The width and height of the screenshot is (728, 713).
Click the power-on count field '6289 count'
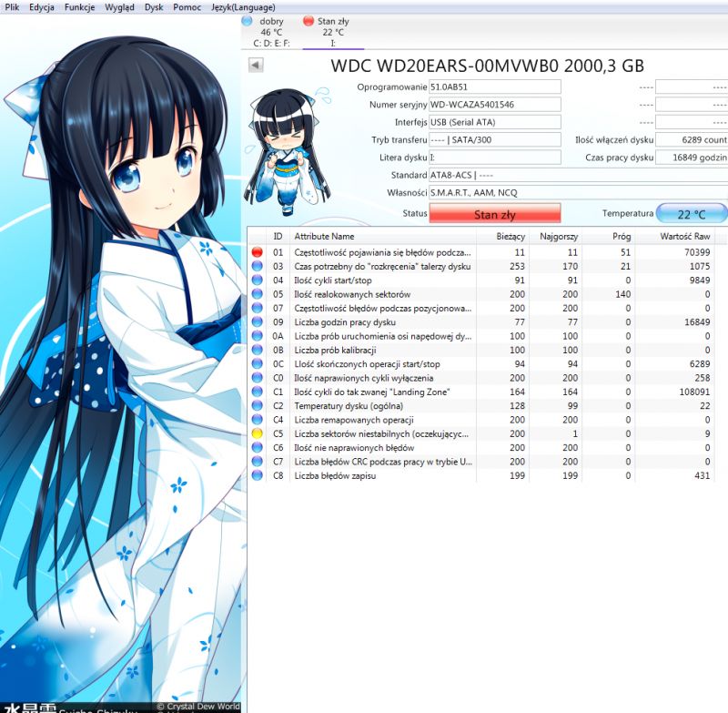(x=692, y=140)
